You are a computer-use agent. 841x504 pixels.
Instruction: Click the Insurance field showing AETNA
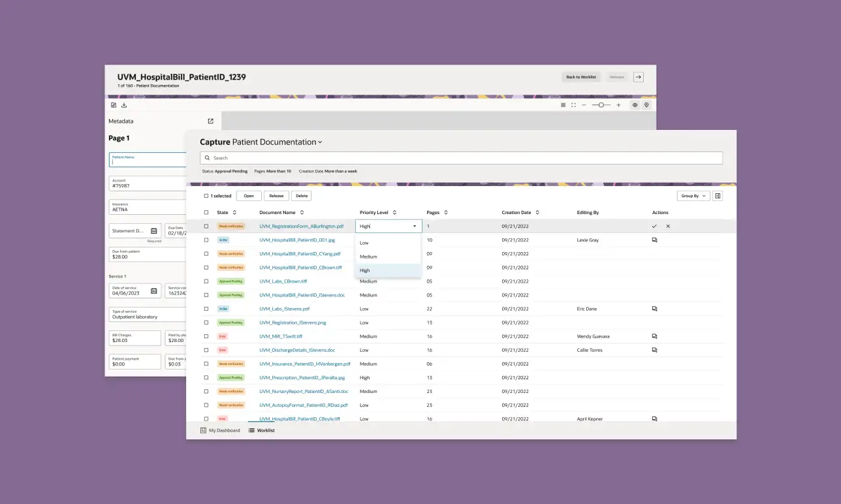pos(148,207)
